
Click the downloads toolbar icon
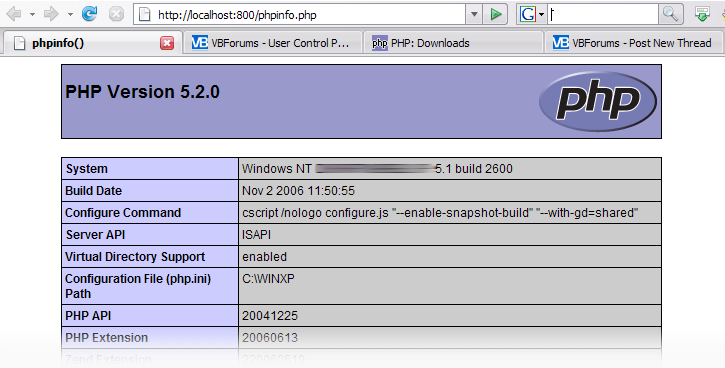click(702, 14)
